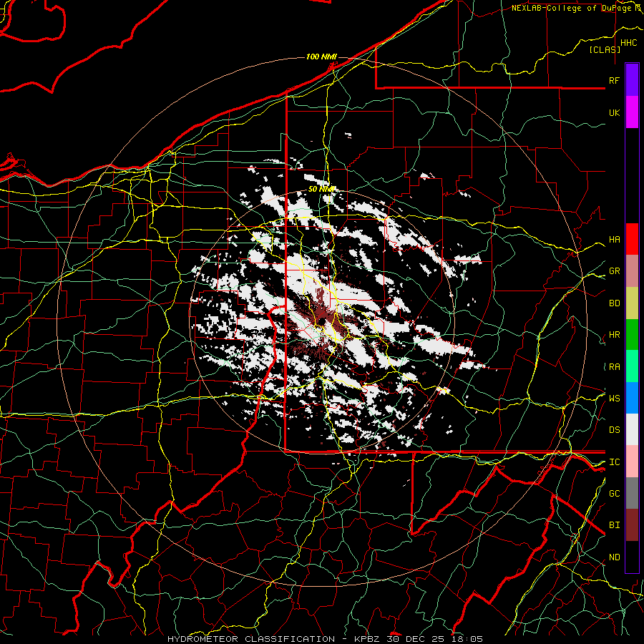Select the GC gray legend swatch

632,493
